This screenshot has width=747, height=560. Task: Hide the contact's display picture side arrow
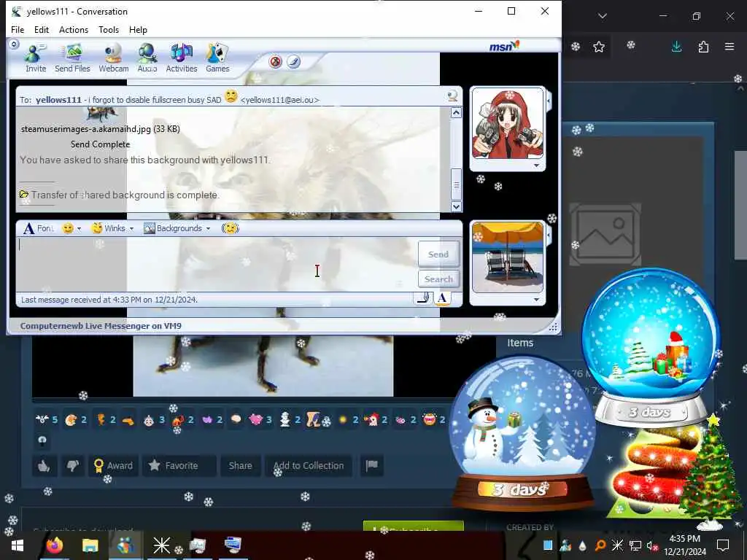coord(549,101)
